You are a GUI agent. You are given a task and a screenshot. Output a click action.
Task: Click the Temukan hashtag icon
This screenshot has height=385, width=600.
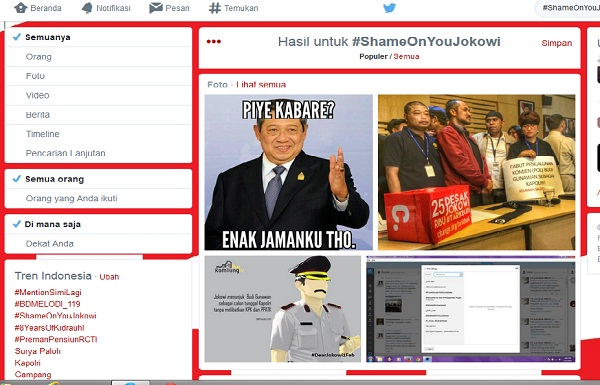point(215,8)
